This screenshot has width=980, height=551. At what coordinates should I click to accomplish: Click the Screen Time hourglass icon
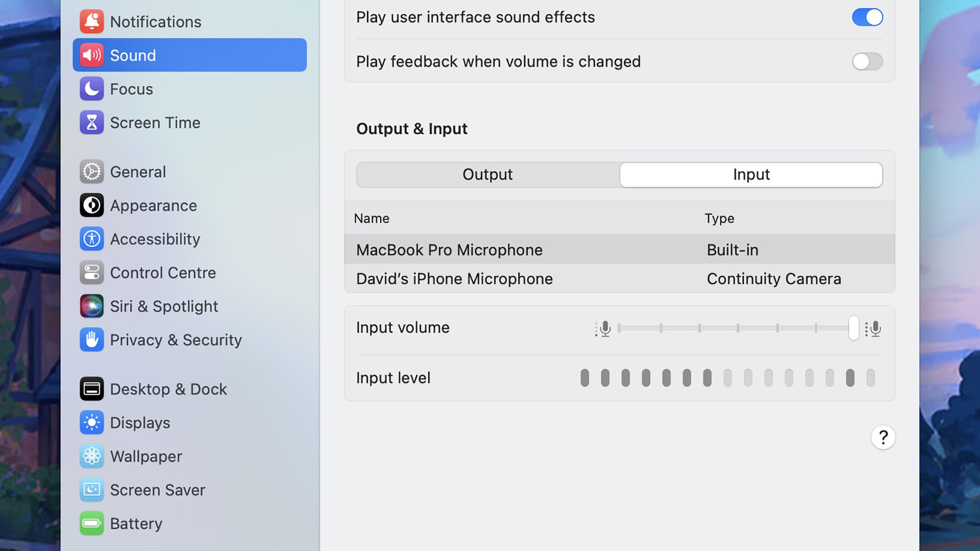(91, 122)
